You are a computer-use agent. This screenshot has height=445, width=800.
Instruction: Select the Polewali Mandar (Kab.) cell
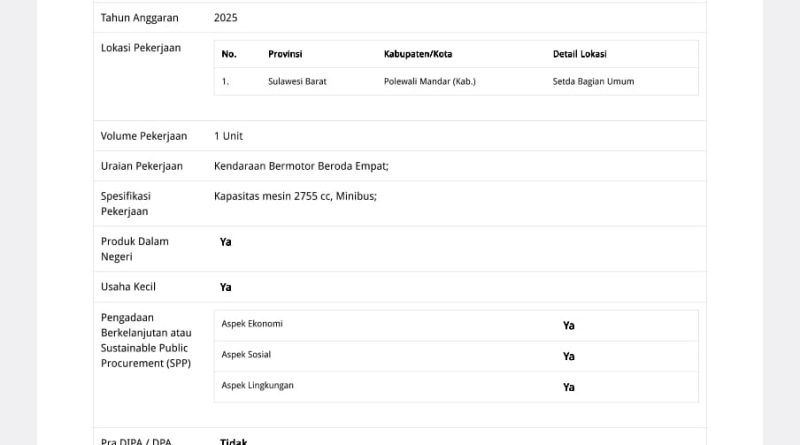430,82
